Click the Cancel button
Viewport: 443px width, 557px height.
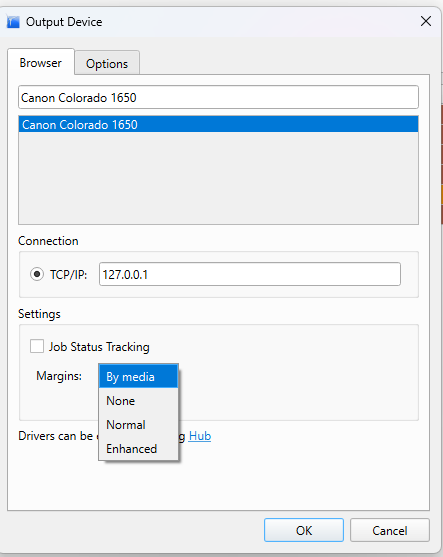pos(390,530)
